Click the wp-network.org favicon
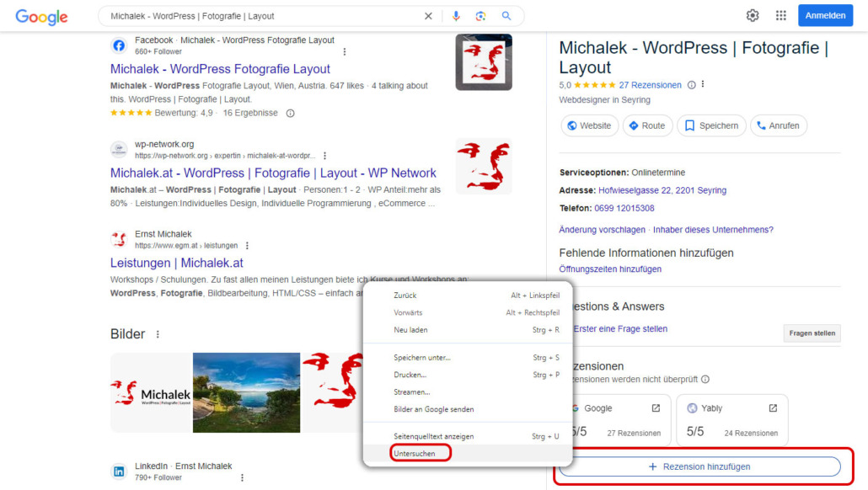The height and width of the screenshot is (490, 868). pos(119,149)
